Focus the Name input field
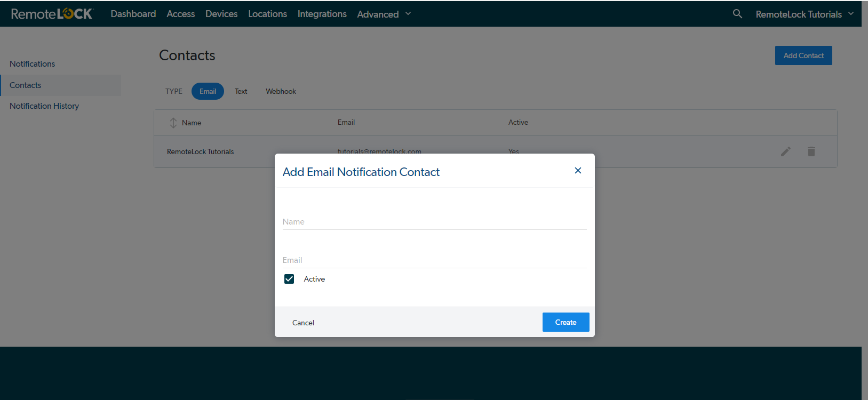Viewport: 868px width, 400px height. pyautogui.click(x=434, y=222)
